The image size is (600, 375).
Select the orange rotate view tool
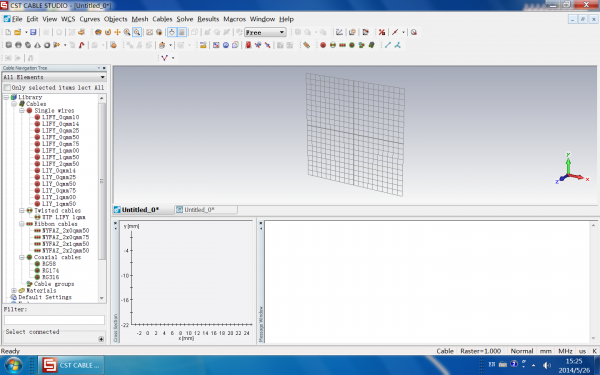pos(108,33)
